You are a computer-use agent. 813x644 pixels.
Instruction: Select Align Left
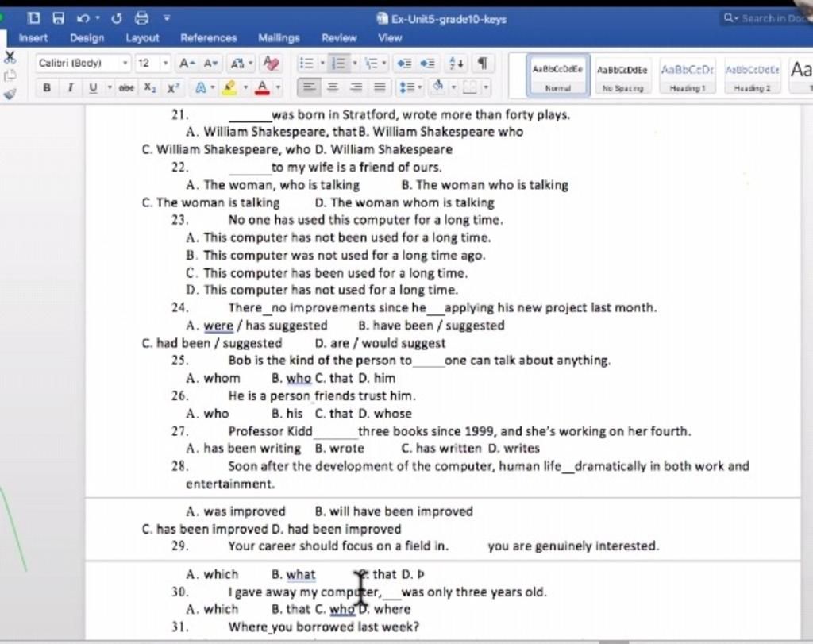[x=309, y=87]
